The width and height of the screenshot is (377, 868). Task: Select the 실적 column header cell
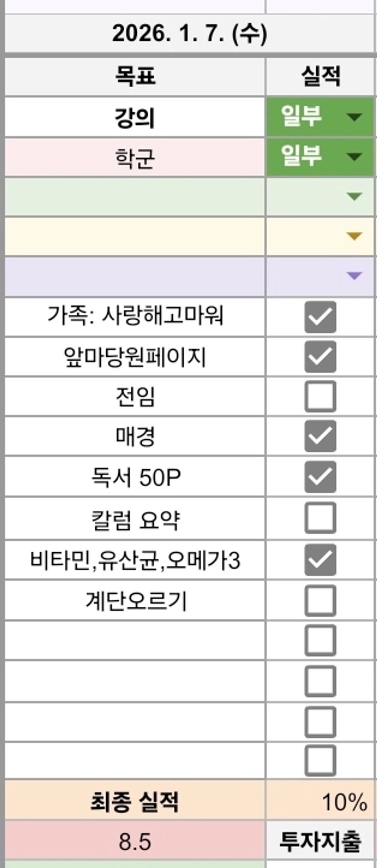[320, 76]
